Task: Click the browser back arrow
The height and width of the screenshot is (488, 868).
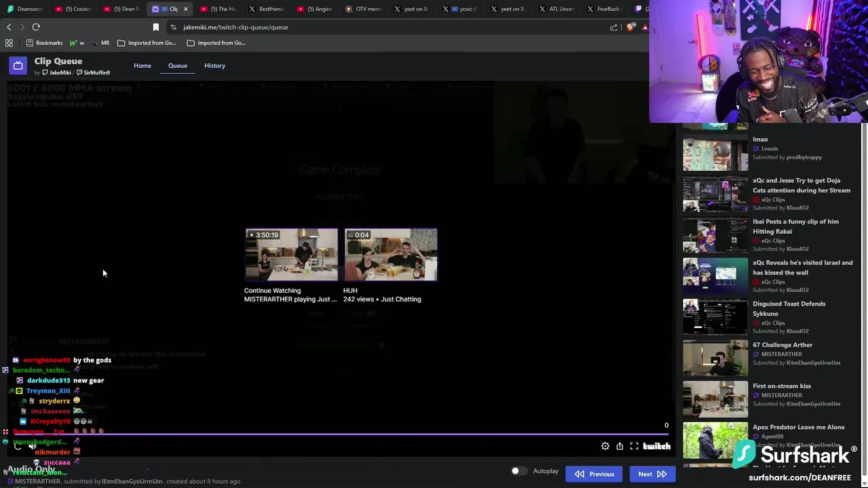Action: [9, 27]
